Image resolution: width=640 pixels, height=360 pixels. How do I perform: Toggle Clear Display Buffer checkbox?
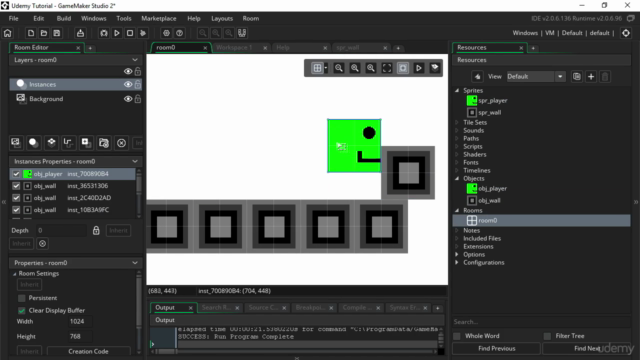tap(22, 310)
